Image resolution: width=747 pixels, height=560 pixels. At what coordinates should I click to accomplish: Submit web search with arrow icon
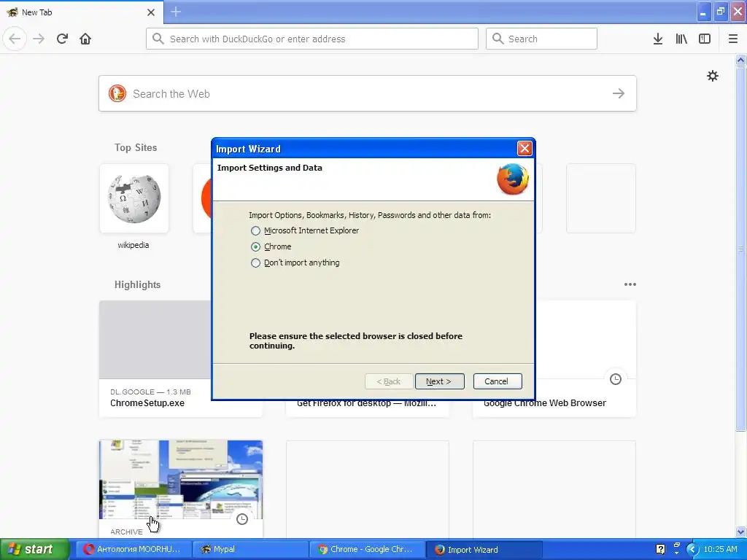[x=619, y=93]
